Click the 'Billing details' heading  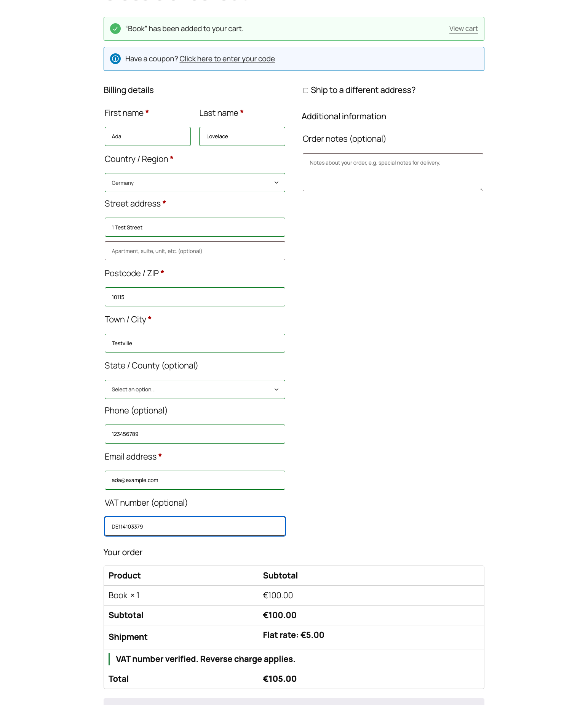pos(129,90)
